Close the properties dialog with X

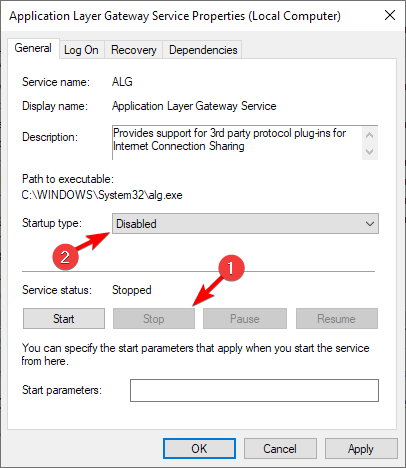tap(390, 15)
